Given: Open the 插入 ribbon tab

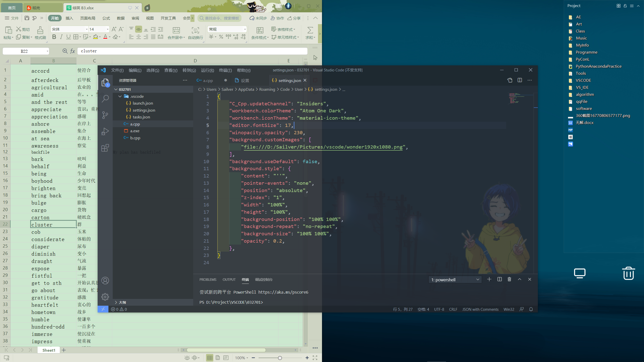Looking at the screenshot, I should pos(69,18).
